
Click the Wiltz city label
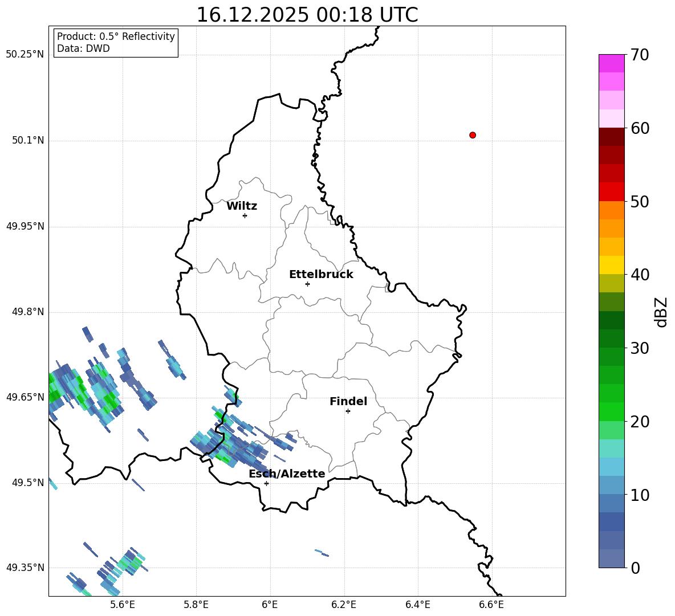click(x=242, y=206)
